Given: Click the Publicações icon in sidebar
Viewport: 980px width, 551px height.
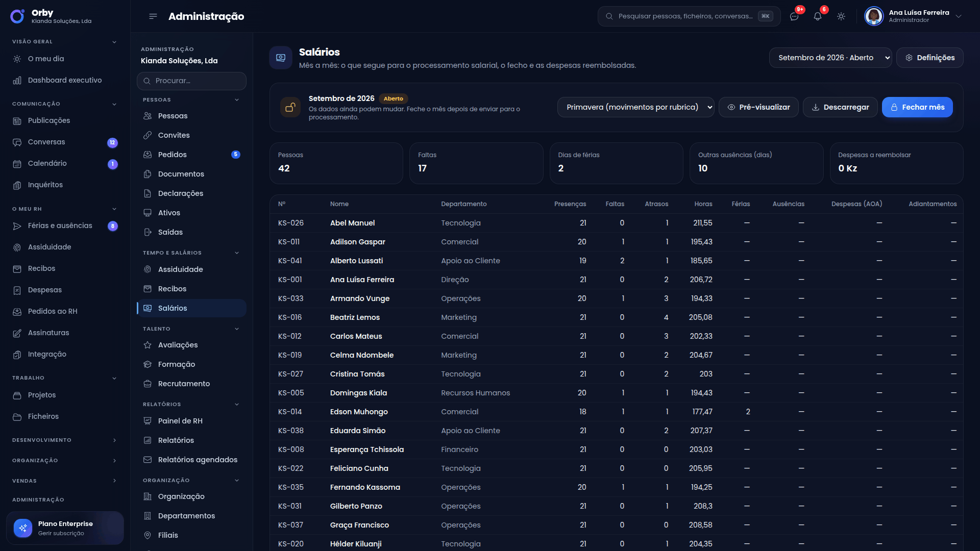Looking at the screenshot, I should 17,121.
